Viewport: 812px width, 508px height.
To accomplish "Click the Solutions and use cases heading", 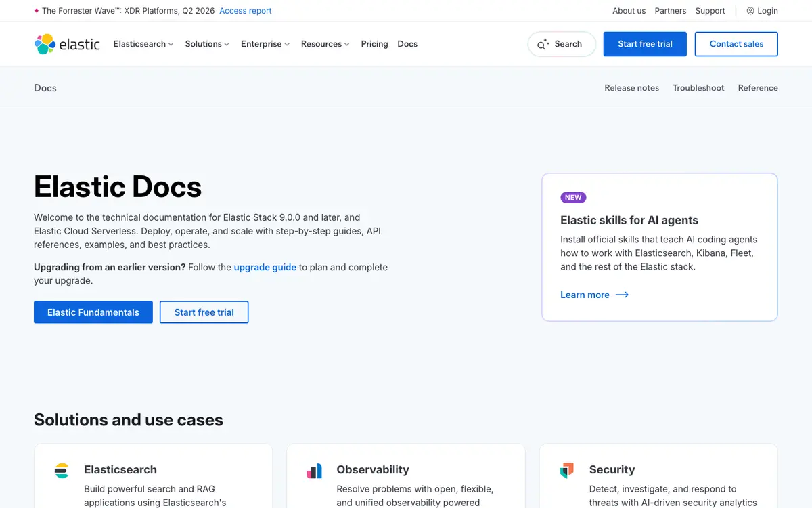I will point(129,420).
